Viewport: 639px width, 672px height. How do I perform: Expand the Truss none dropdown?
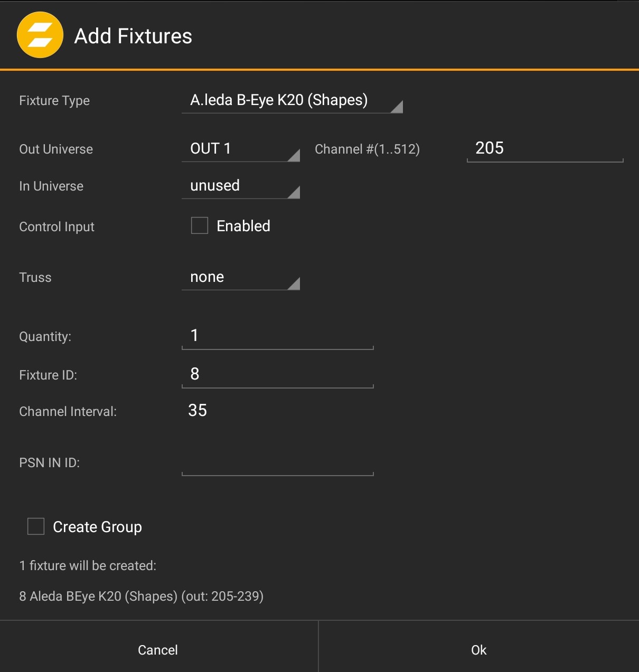[241, 277]
